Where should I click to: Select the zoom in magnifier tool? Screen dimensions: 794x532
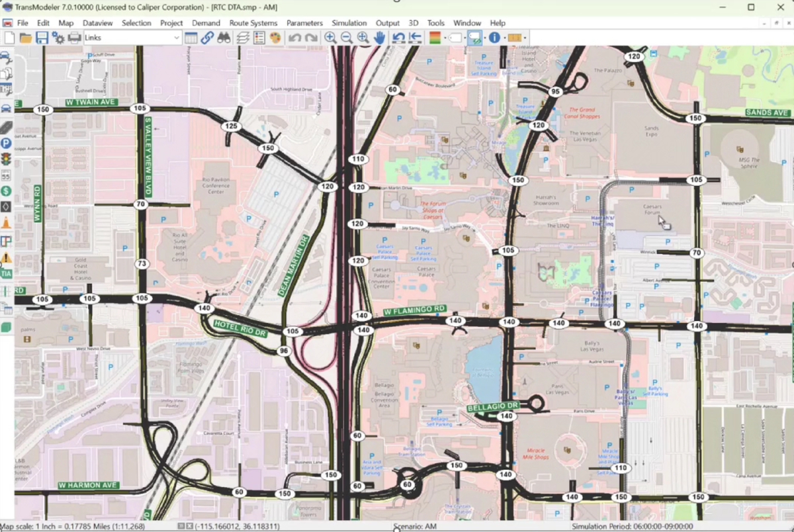[x=330, y=38]
